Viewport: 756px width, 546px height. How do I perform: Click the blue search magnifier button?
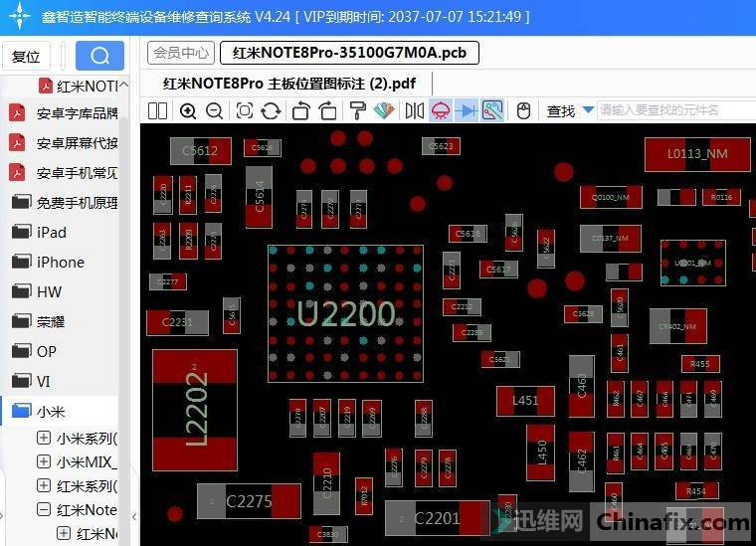click(x=99, y=56)
